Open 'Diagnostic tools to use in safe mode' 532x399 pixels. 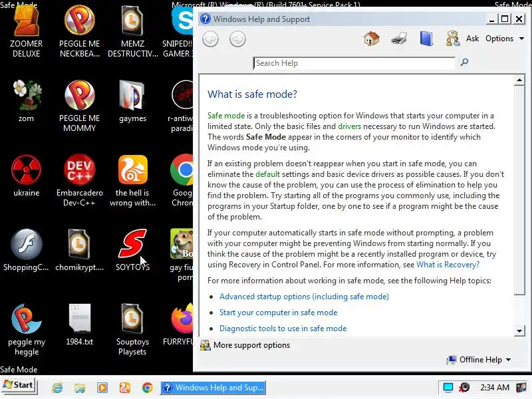(x=283, y=329)
